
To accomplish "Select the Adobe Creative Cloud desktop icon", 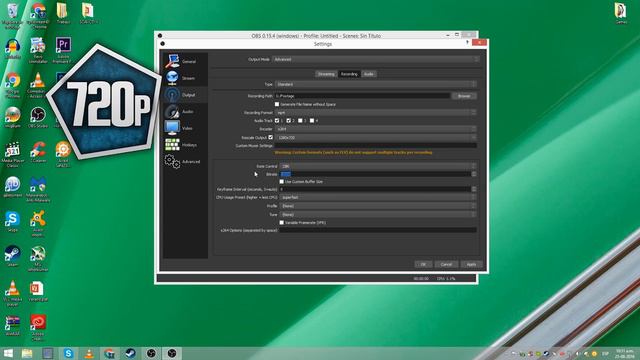I will click(x=38, y=328).
